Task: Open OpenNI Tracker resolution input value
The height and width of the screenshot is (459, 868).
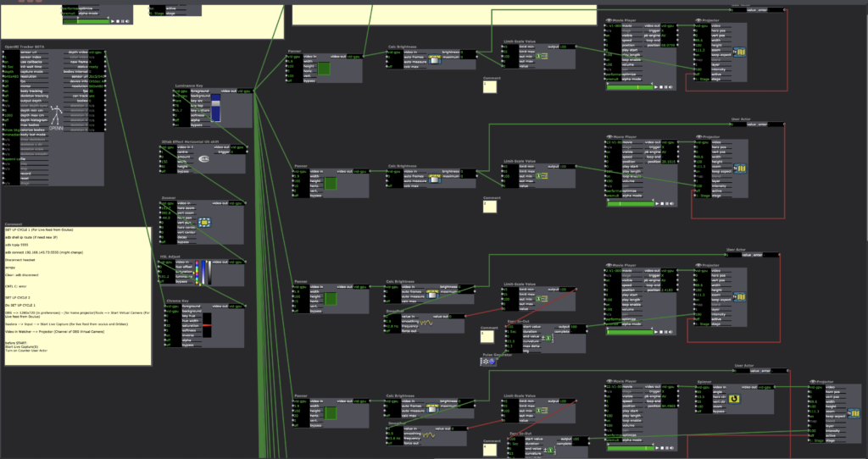Action: pos(10,76)
